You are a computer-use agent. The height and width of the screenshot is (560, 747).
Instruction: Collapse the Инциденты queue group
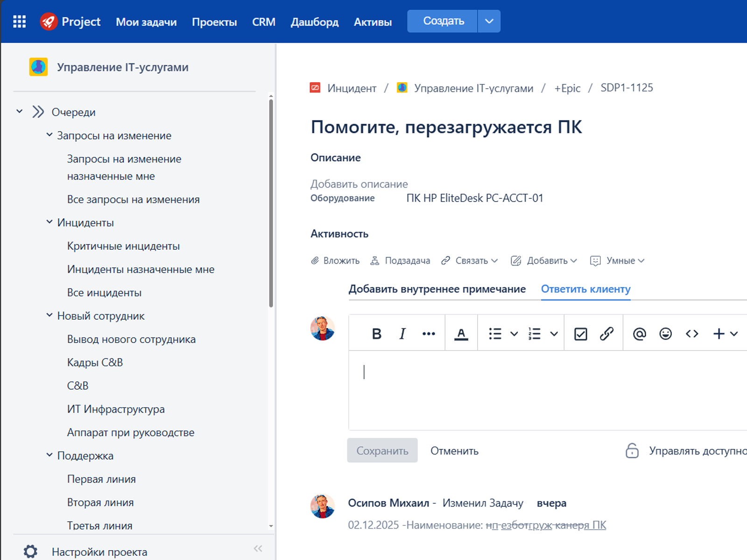coord(49,223)
